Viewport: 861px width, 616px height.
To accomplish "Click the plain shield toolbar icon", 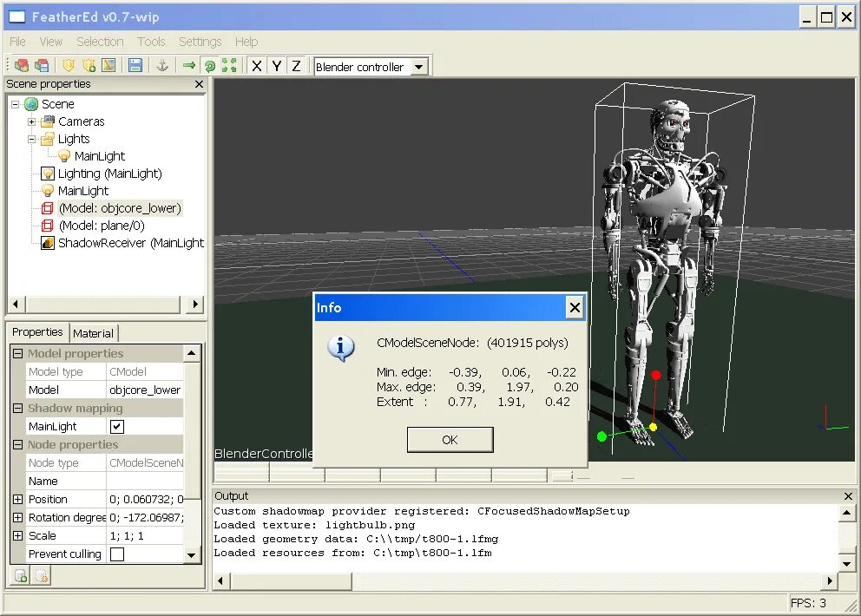I will [x=69, y=66].
